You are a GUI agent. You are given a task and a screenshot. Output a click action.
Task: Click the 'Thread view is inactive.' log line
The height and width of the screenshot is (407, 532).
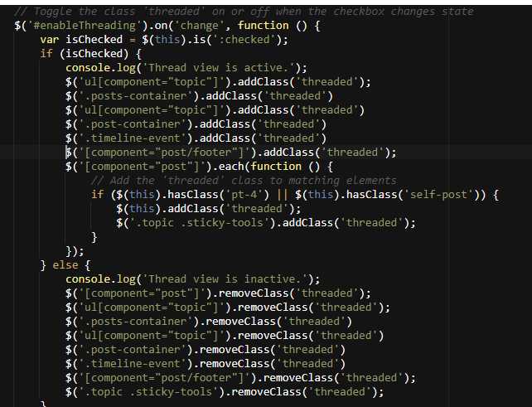point(193,279)
